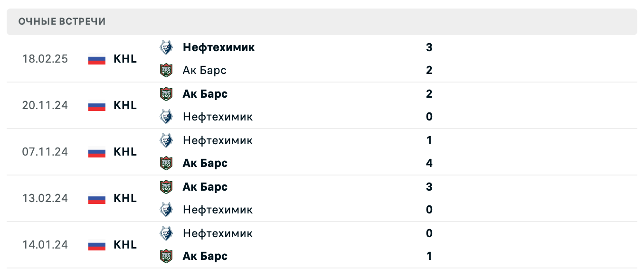This screenshot has width=644, height=277.
Task: Click the Russian flag in the 07.11.24 row
Action: [96, 152]
